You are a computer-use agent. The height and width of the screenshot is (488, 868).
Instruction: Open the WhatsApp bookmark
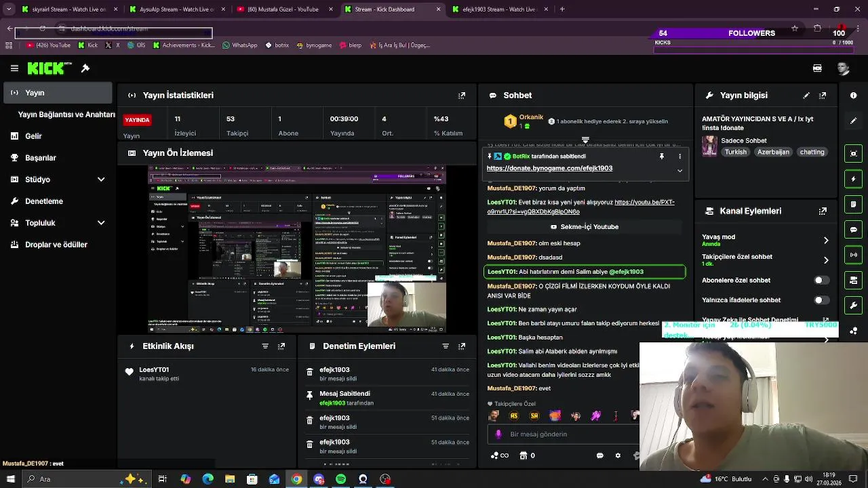pyautogui.click(x=239, y=45)
